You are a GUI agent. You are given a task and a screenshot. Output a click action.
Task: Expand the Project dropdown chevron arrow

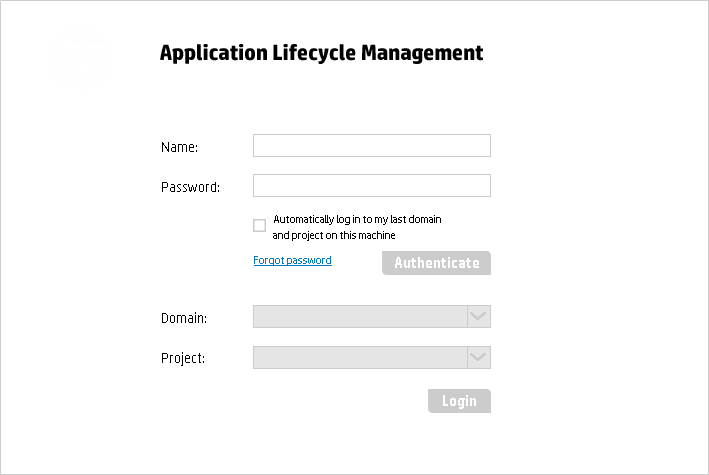click(478, 357)
